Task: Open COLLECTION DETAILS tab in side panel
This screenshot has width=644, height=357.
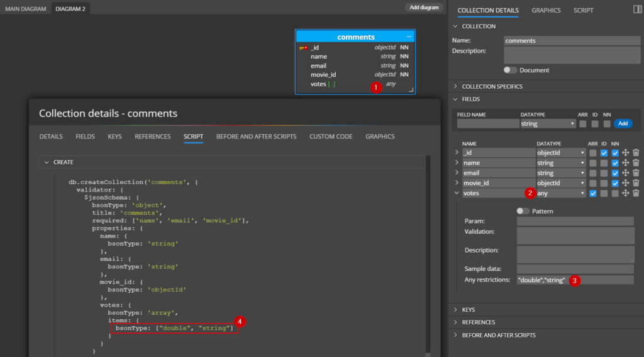Action: coord(488,10)
